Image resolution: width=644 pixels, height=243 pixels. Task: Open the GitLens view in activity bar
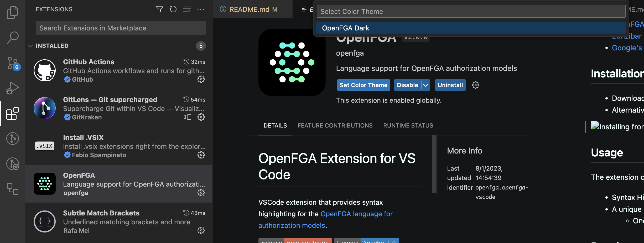tap(12, 138)
